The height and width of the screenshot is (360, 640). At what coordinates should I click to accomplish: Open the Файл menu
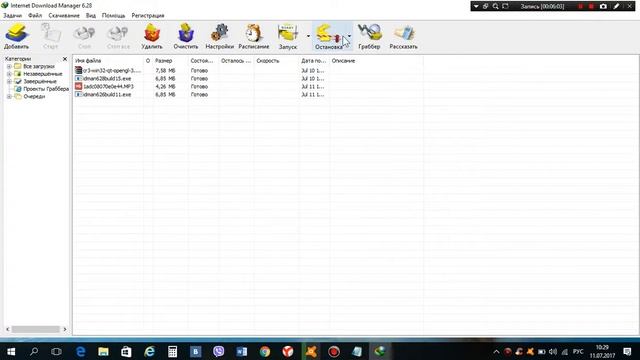pos(35,16)
